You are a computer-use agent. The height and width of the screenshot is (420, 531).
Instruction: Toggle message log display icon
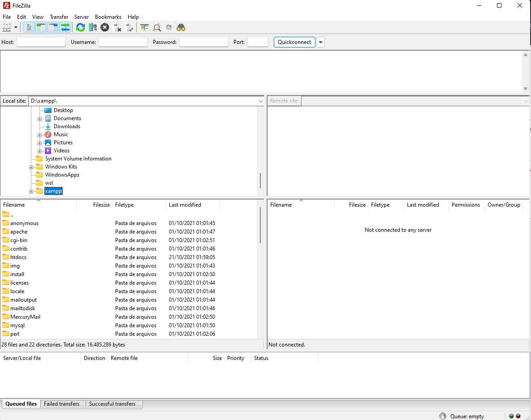pyautogui.click(x=29, y=27)
